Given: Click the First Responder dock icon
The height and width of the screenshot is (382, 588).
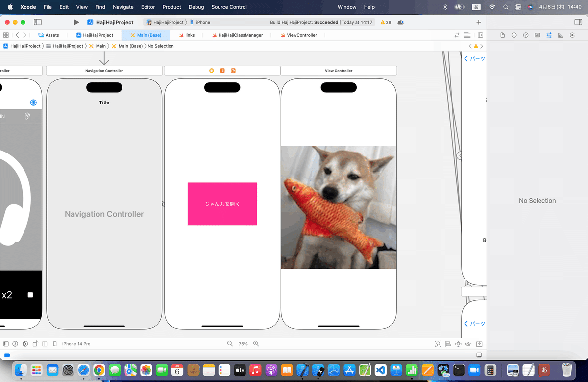Looking at the screenshot, I should coord(222,71).
